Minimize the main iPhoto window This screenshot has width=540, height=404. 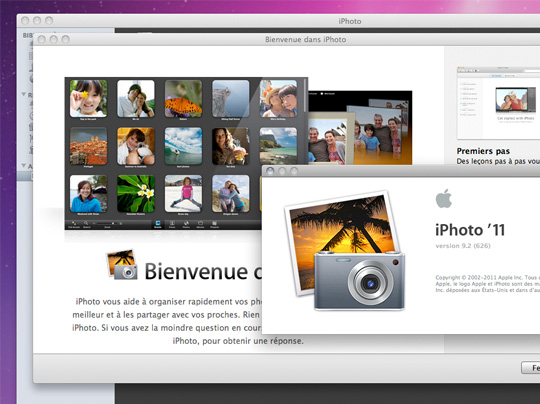point(37,21)
